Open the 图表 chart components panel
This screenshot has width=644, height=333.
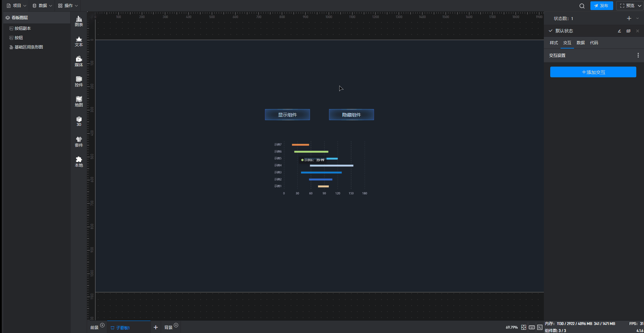pos(79,21)
